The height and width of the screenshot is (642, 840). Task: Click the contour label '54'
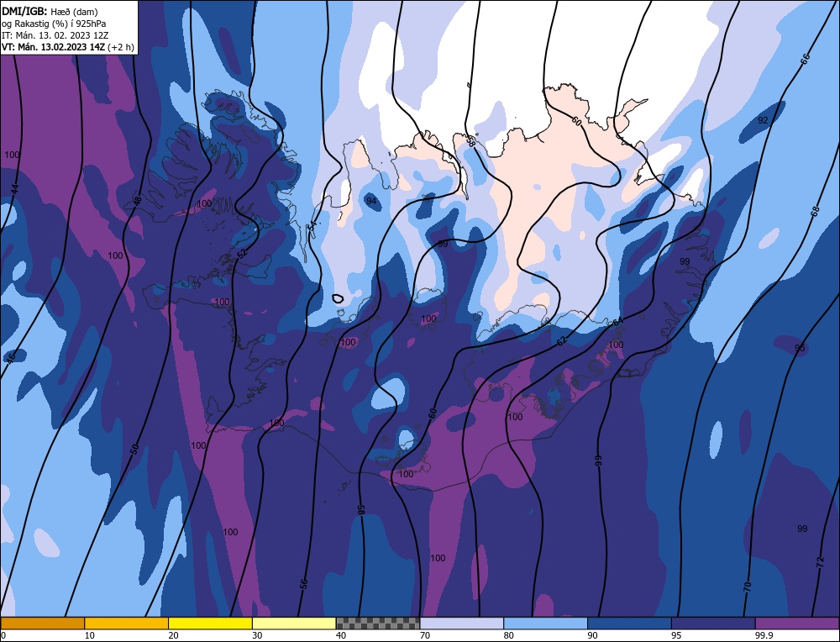point(313,227)
